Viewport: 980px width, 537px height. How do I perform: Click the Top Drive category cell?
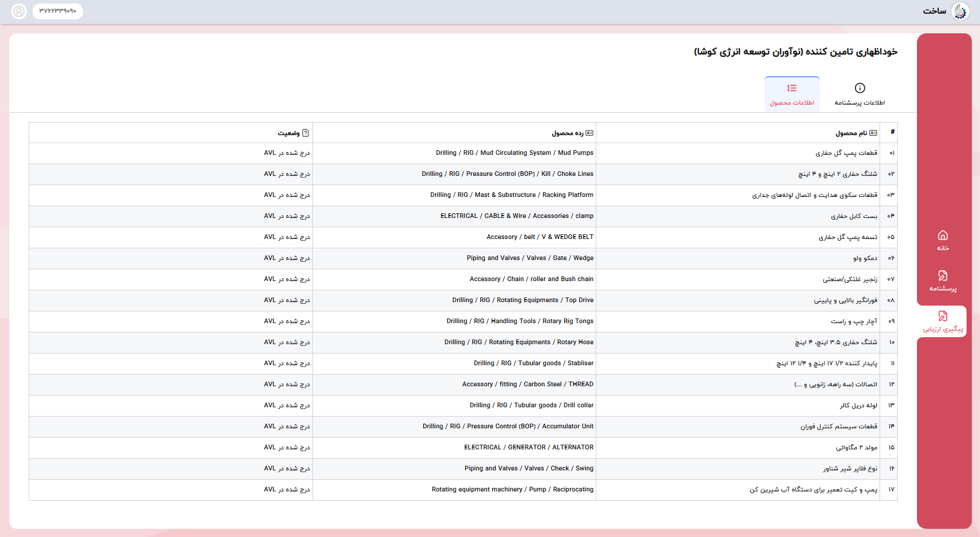click(523, 300)
